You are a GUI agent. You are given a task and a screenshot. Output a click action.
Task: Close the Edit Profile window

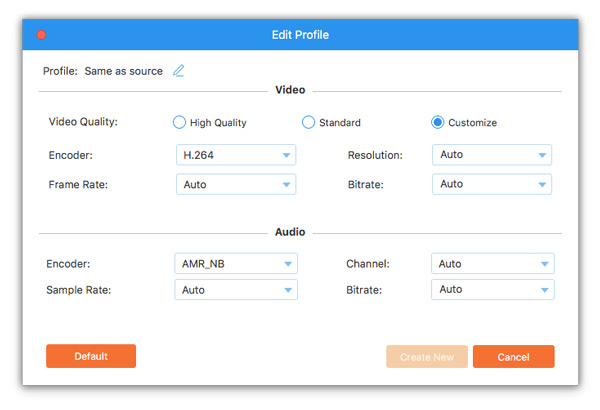pyautogui.click(x=41, y=35)
